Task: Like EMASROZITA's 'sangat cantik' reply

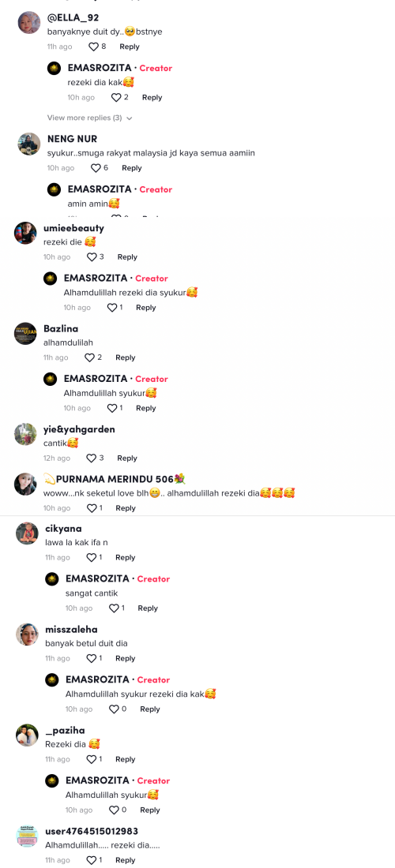Action: click(x=114, y=608)
